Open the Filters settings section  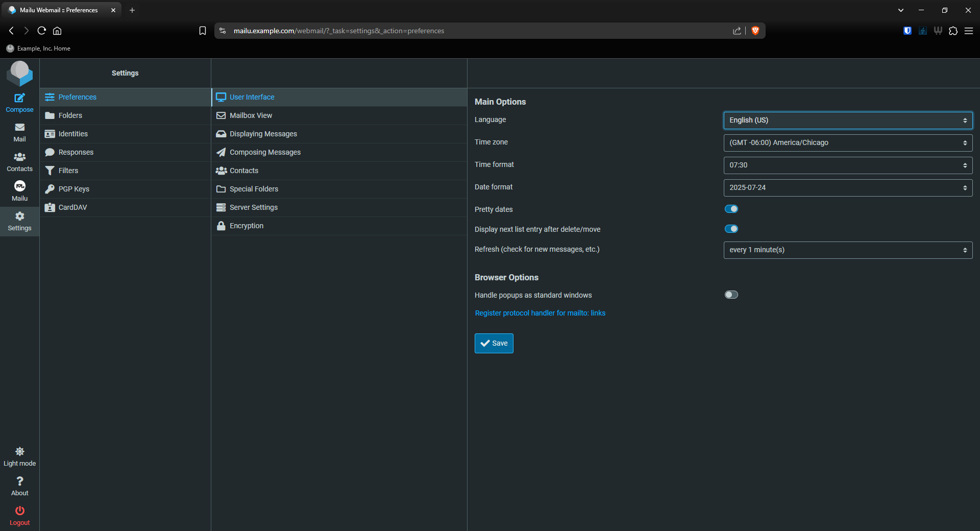point(68,171)
